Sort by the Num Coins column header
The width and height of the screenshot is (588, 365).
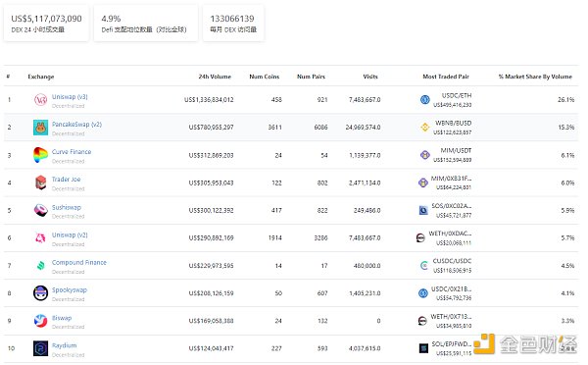265,77
